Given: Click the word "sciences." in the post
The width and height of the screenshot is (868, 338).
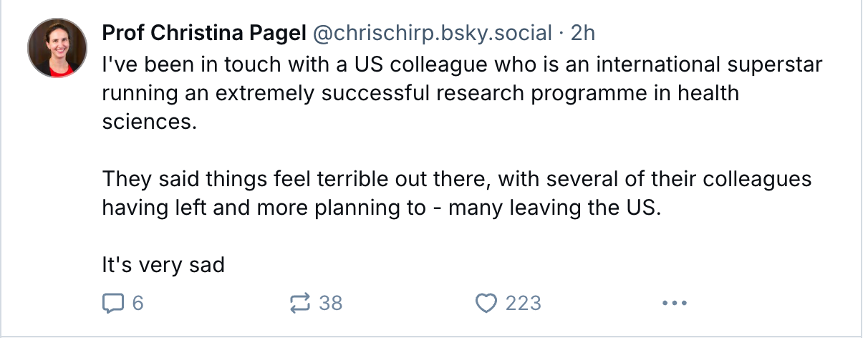Looking at the screenshot, I should (x=149, y=121).
